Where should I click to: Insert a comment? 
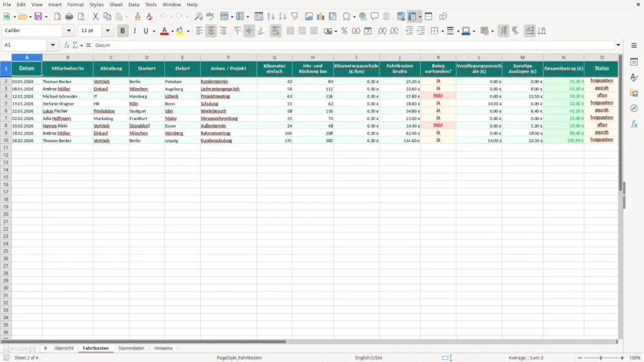(x=375, y=16)
